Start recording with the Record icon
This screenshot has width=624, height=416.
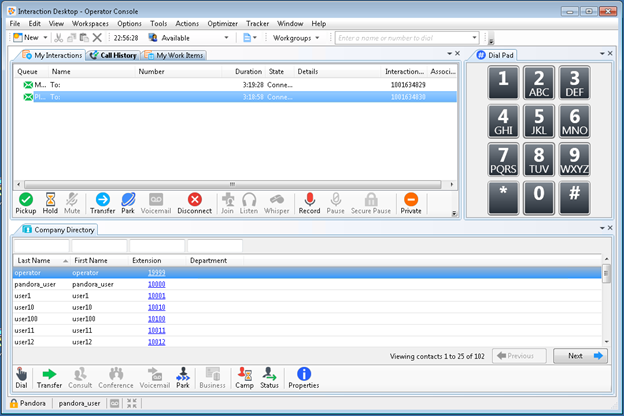pos(310,203)
